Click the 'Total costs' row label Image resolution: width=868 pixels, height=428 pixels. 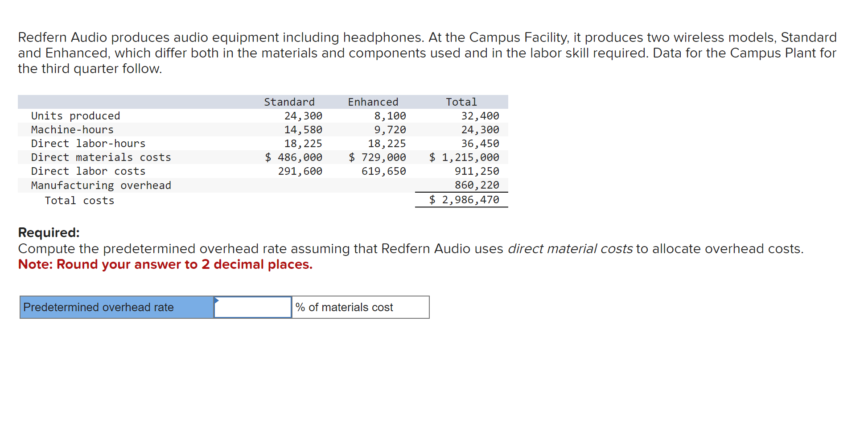(79, 200)
